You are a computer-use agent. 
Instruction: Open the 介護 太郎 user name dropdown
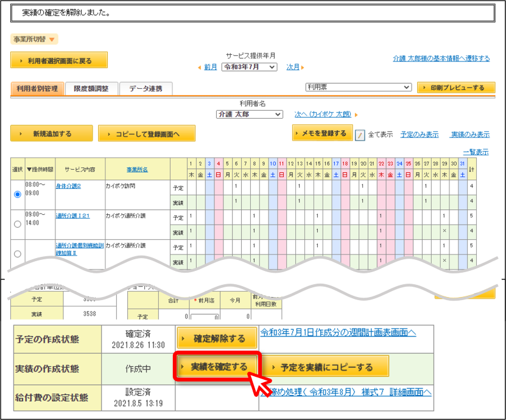[x=250, y=114]
